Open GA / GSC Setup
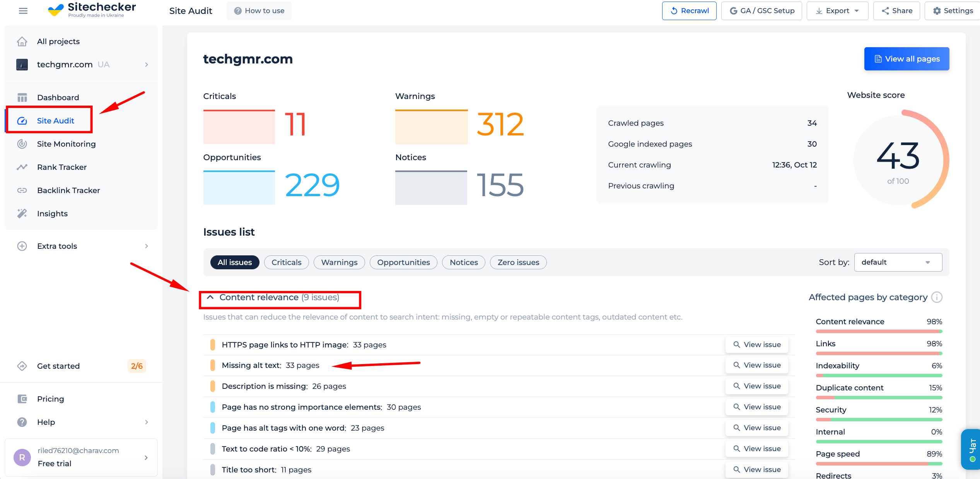Image resolution: width=980 pixels, height=479 pixels. (x=761, y=11)
